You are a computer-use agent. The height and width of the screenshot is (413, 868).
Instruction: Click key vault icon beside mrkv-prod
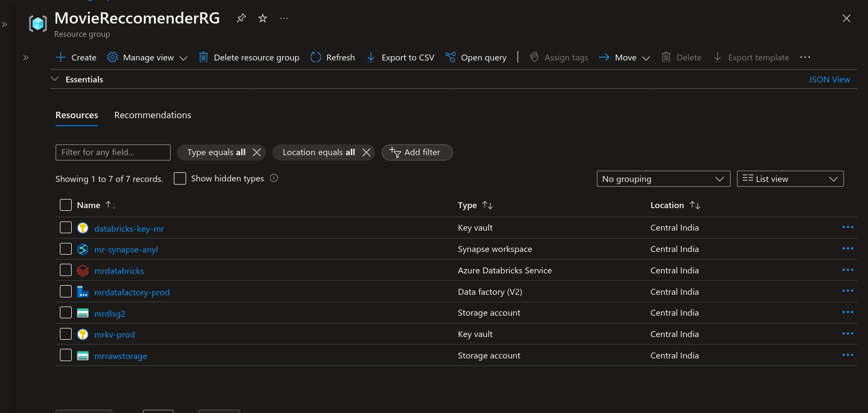(x=83, y=334)
